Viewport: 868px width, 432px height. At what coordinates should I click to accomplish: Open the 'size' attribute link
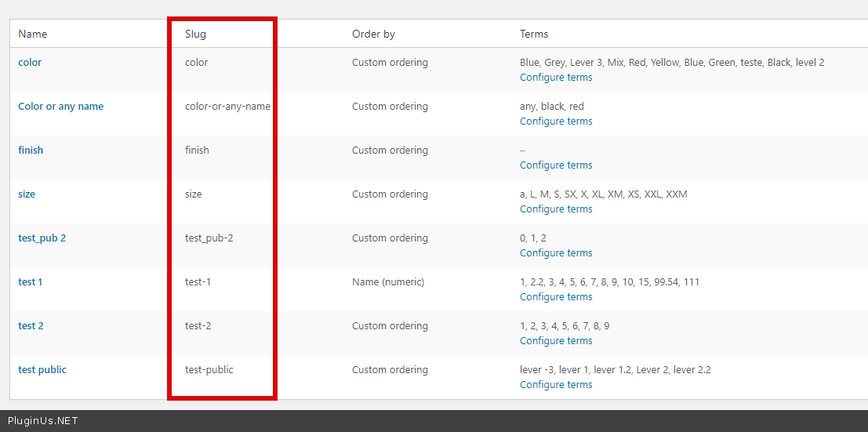[27, 194]
